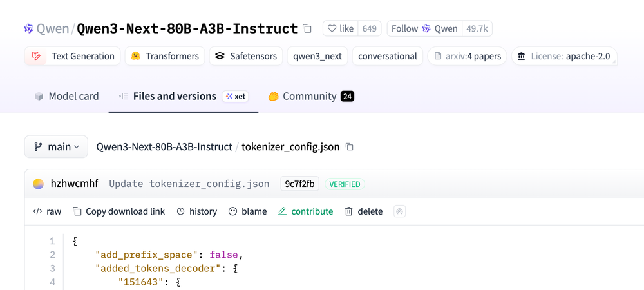Delete the tokenizer_config.json file

click(363, 211)
